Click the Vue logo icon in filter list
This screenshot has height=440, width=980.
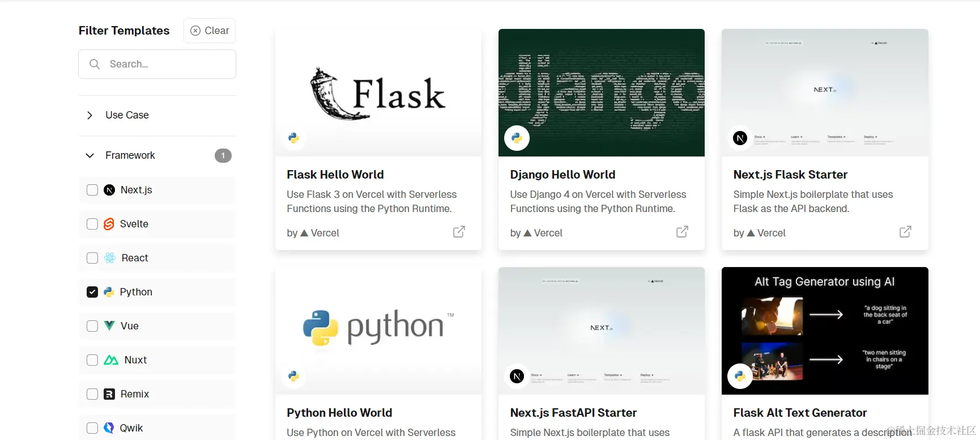[109, 326]
